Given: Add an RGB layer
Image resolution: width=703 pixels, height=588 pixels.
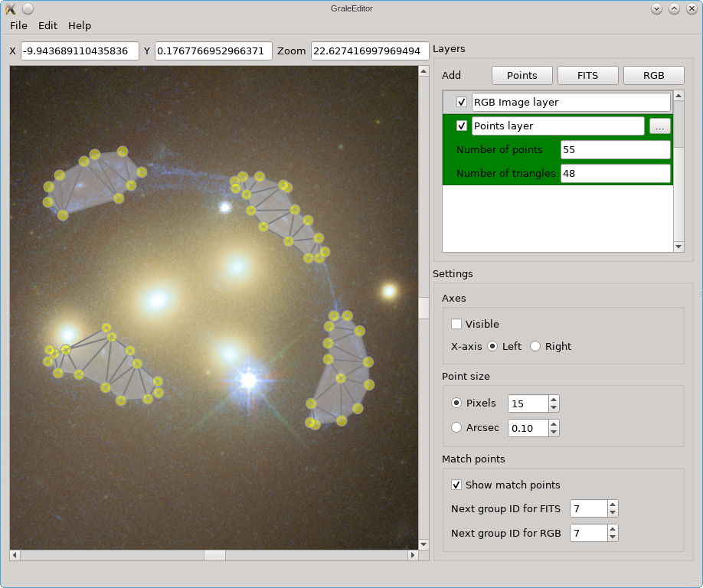Looking at the screenshot, I should point(654,75).
